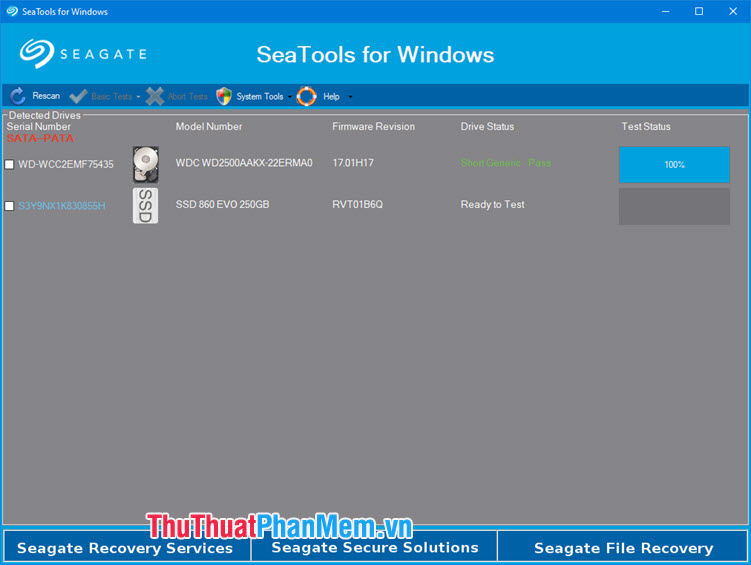Click the Drive Status column header

pos(487,126)
